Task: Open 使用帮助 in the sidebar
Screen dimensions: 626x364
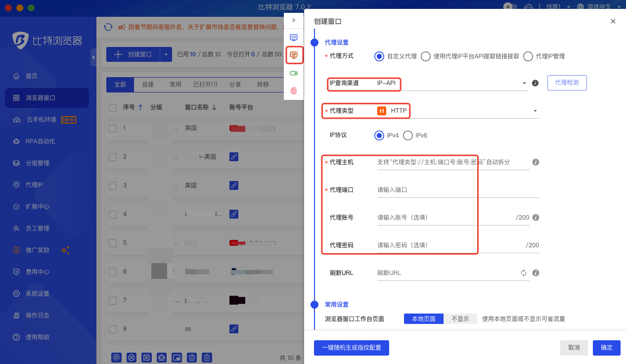Action: point(38,337)
